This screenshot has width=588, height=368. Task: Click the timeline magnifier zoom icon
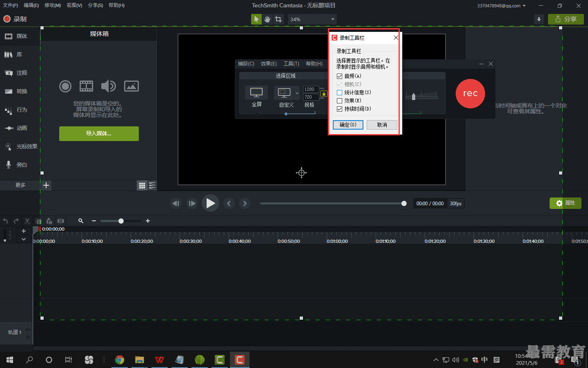[81, 221]
